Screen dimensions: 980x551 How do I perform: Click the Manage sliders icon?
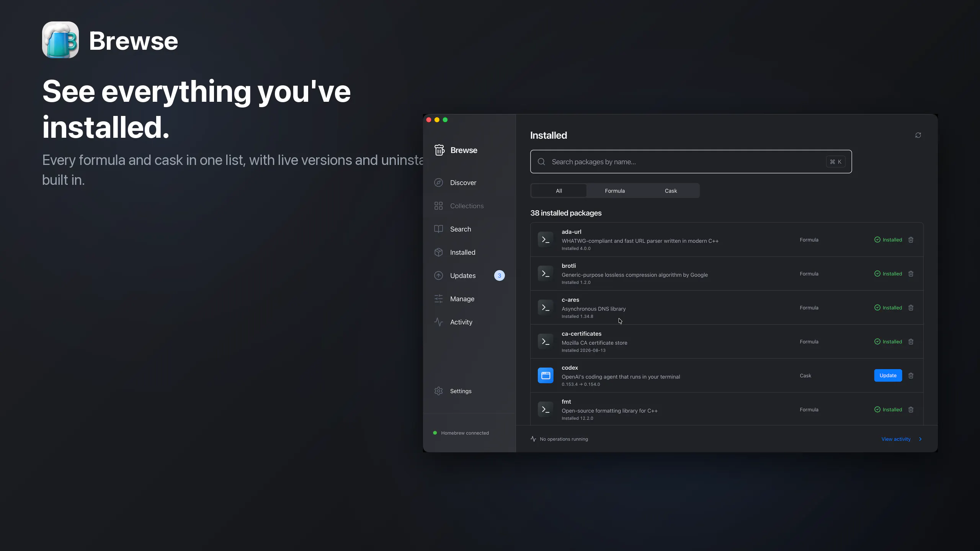(439, 299)
